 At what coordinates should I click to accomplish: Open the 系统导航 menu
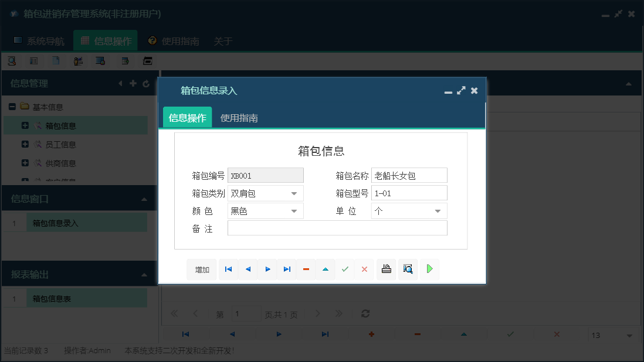41,41
